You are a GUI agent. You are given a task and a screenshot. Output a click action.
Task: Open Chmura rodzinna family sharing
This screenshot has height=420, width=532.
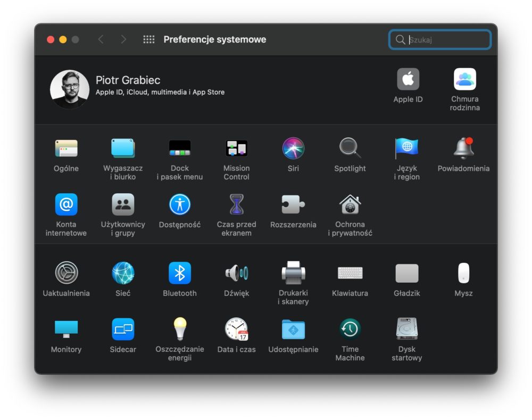pos(465,79)
